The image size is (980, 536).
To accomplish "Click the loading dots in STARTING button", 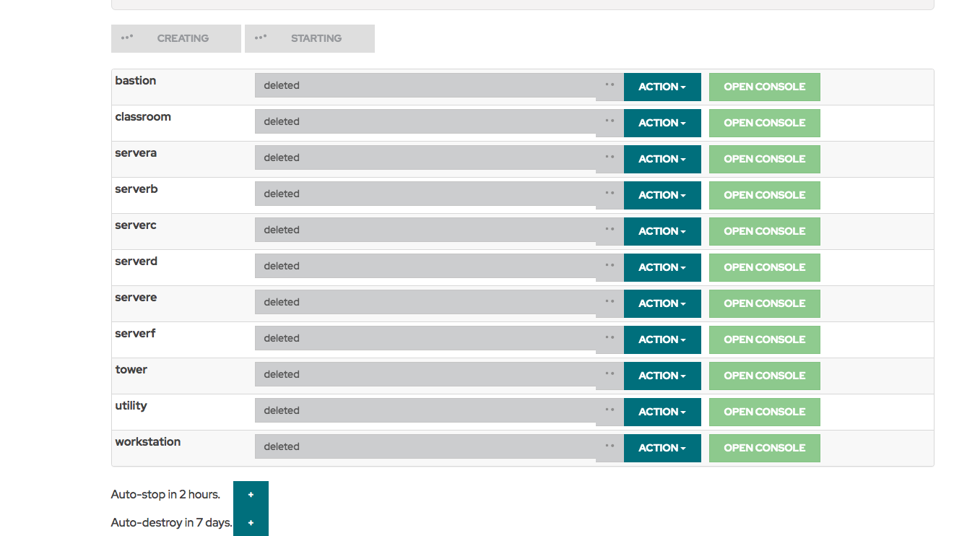I will [261, 38].
